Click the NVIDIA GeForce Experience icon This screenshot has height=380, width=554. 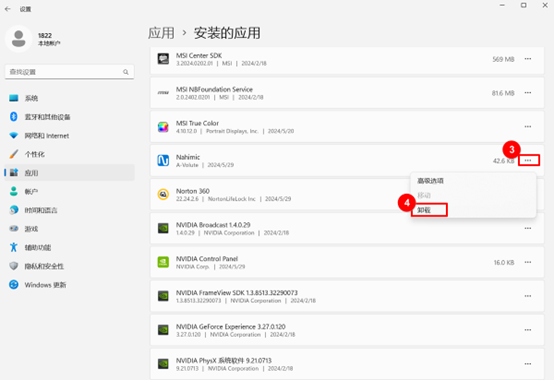(163, 330)
